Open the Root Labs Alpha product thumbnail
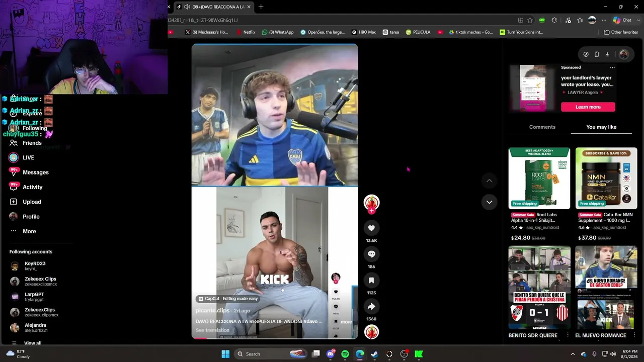Image resolution: width=644 pixels, height=362 pixels. 539,178
